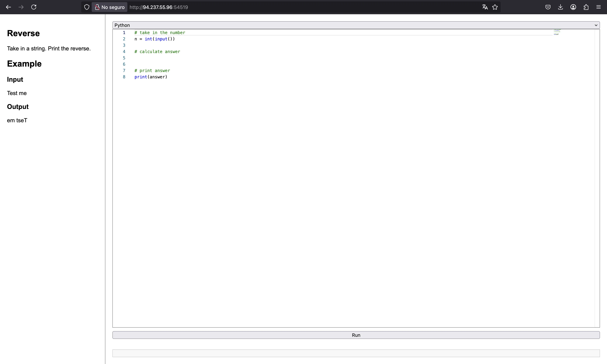Click the '# print answer' comment
The width and height of the screenshot is (607, 364).
(152, 71)
